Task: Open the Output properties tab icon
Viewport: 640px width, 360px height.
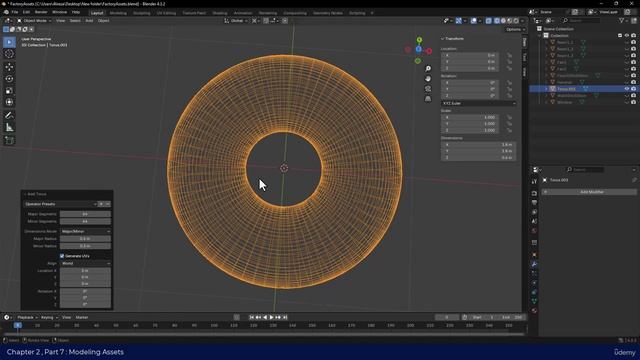Action: click(x=534, y=202)
